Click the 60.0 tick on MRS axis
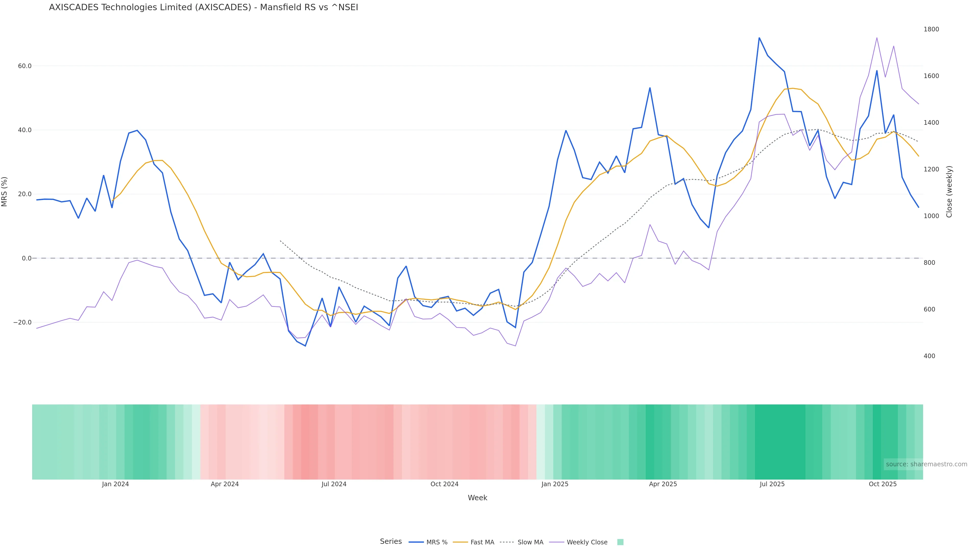 [x=25, y=66]
